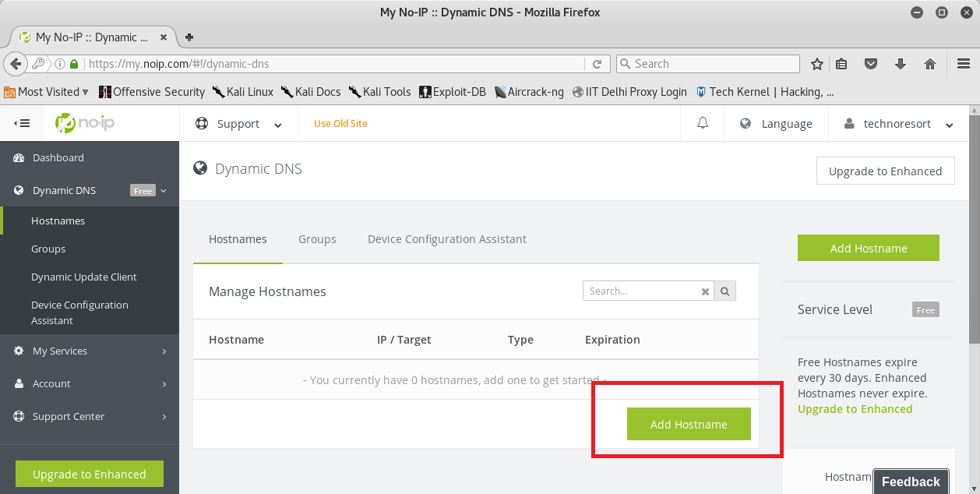980x494 pixels.
Task: Open Kali Tools bookmark
Action: (x=379, y=91)
